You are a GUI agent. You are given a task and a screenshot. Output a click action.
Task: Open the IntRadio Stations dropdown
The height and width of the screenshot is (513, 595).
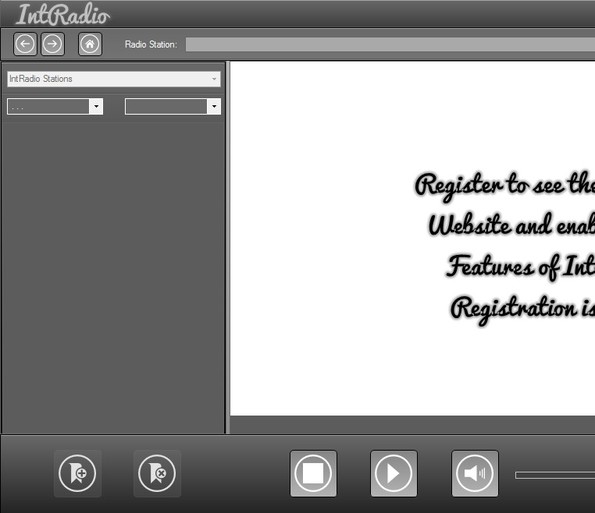[x=114, y=79]
